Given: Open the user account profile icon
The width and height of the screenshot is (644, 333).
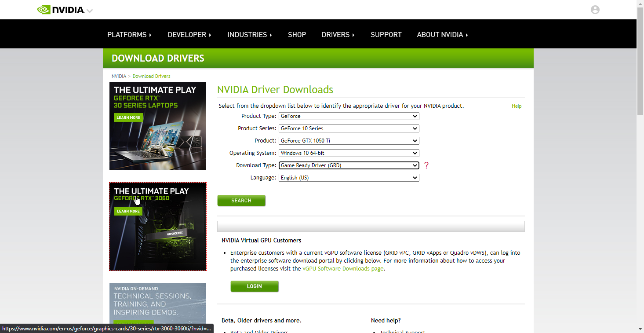Looking at the screenshot, I should [x=595, y=10].
